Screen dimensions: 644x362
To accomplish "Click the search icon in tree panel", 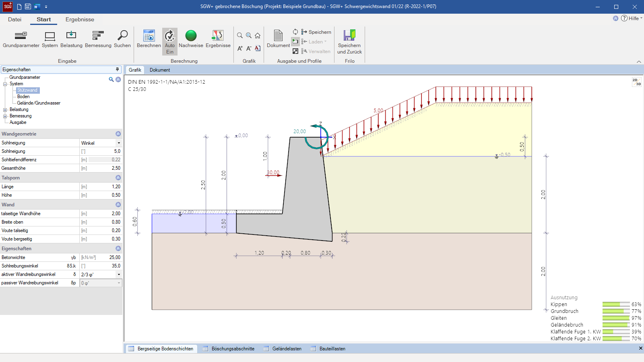I will (x=111, y=79).
